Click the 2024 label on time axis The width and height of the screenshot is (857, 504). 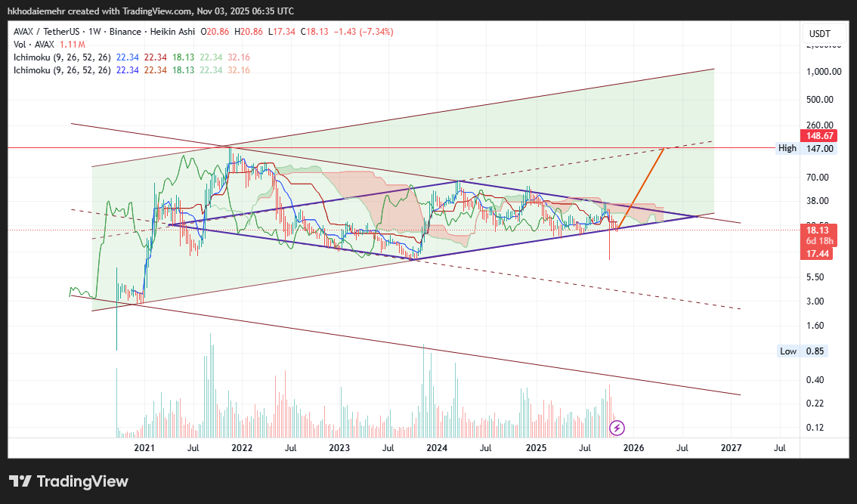pyautogui.click(x=437, y=448)
